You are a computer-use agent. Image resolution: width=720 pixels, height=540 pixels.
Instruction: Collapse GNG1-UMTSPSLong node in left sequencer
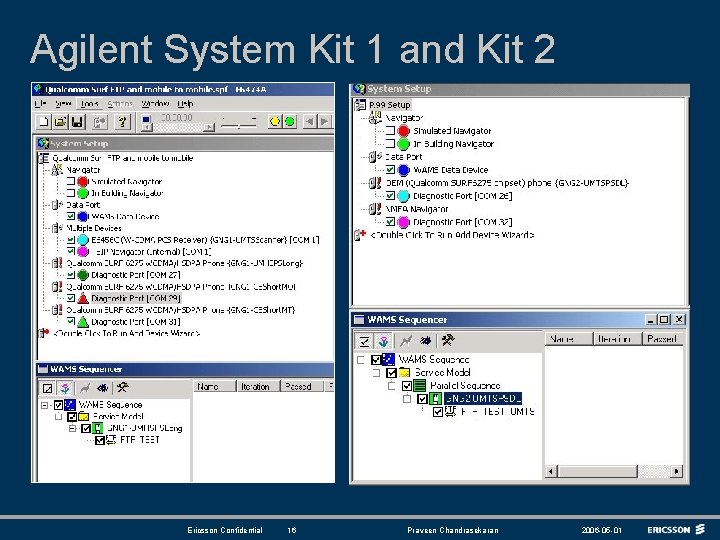pos(72,428)
